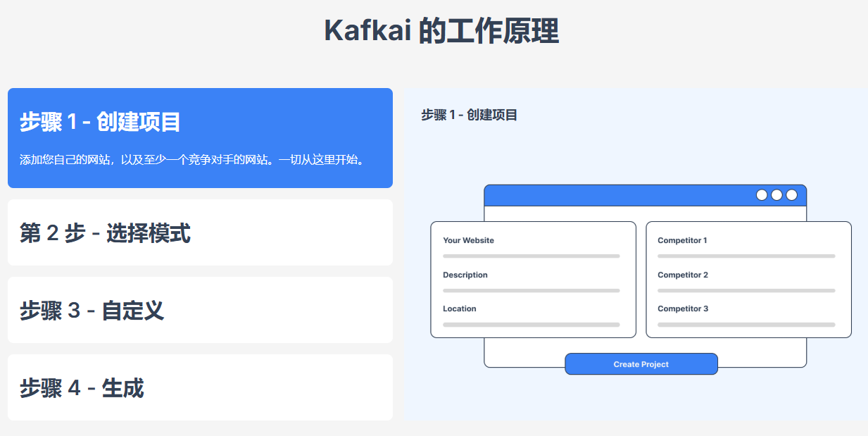Click the Create Project button in illustration
Image resolution: width=868 pixels, height=436 pixels.
coord(641,364)
